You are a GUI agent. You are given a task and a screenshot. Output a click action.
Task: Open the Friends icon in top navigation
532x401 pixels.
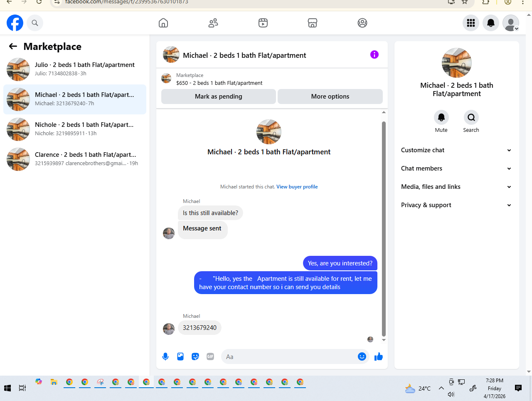[213, 23]
